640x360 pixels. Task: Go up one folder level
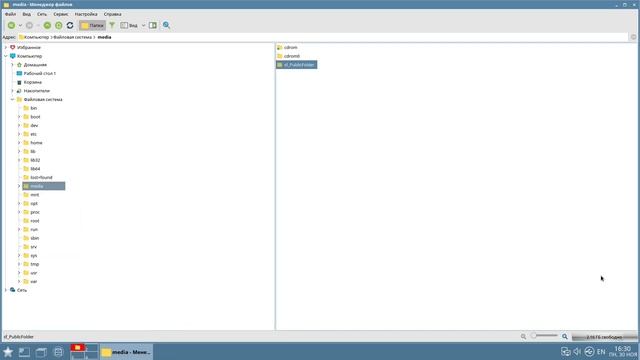click(47, 25)
